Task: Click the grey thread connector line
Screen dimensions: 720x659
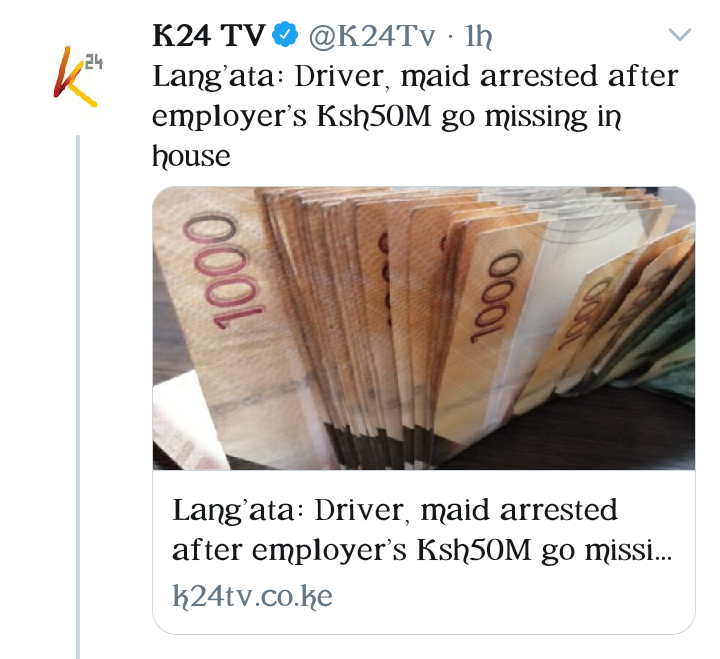Action: tap(78, 397)
